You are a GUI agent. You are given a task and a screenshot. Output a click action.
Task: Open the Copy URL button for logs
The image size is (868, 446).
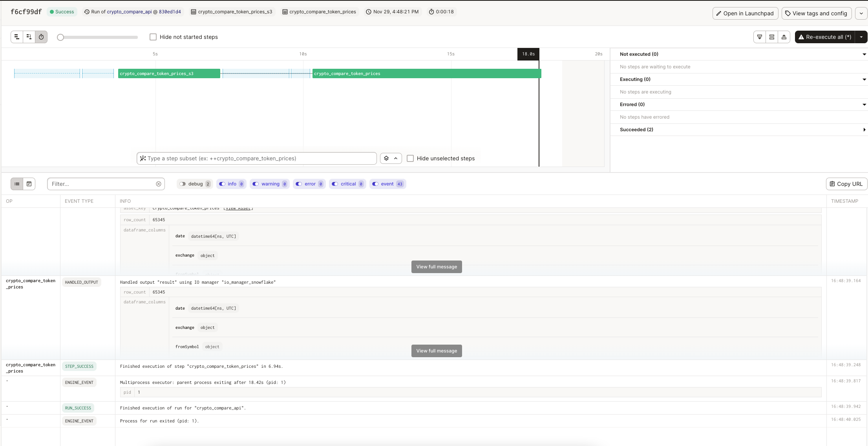point(846,184)
